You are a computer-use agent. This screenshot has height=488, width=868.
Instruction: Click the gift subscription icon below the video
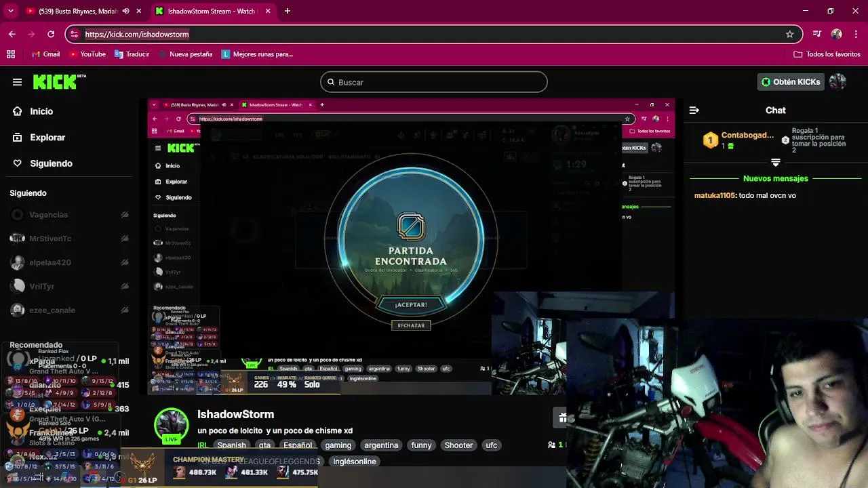click(x=562, y=418)
